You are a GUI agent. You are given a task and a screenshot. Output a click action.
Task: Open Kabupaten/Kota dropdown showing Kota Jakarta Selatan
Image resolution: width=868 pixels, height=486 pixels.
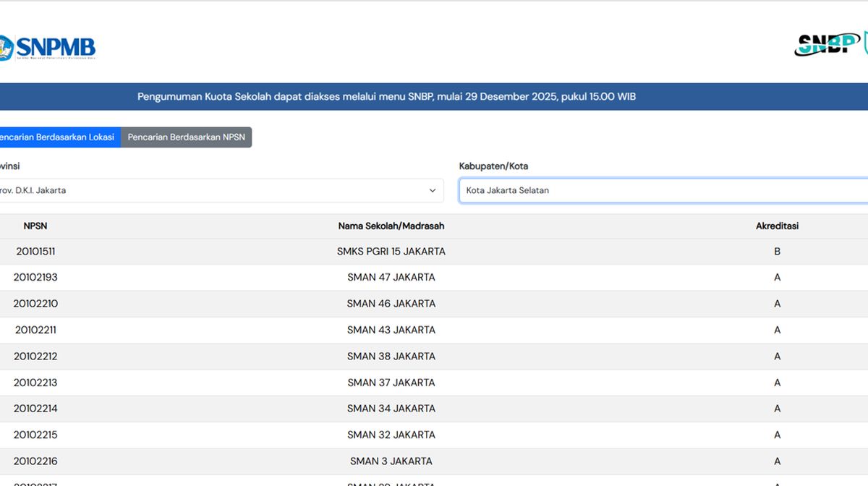coord(663,191)
